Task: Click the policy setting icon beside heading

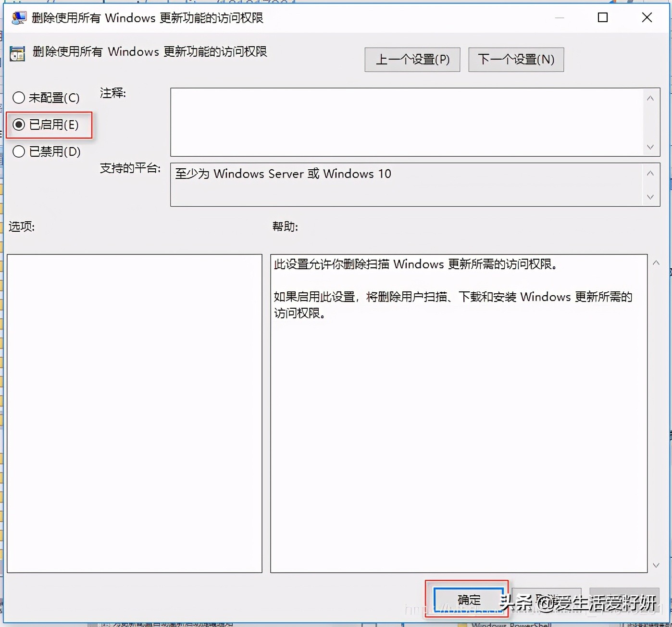Action: pos(17,53)
